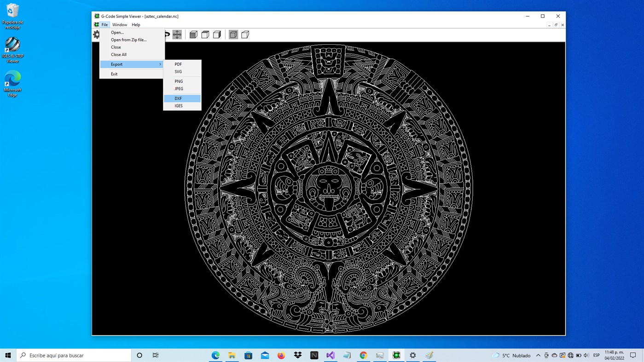Open the Window menu
The width and height of the screenshot is (644, 362).
click(x=119, y=24)
